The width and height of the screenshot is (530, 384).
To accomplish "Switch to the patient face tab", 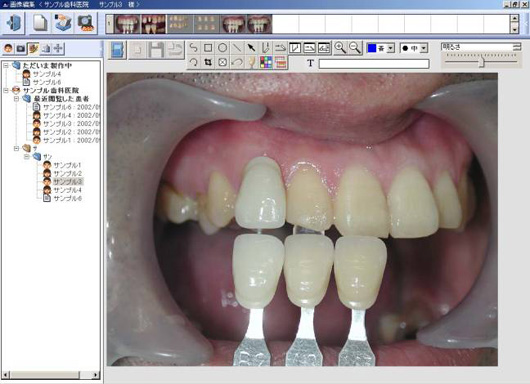I will tap(8, 49).
